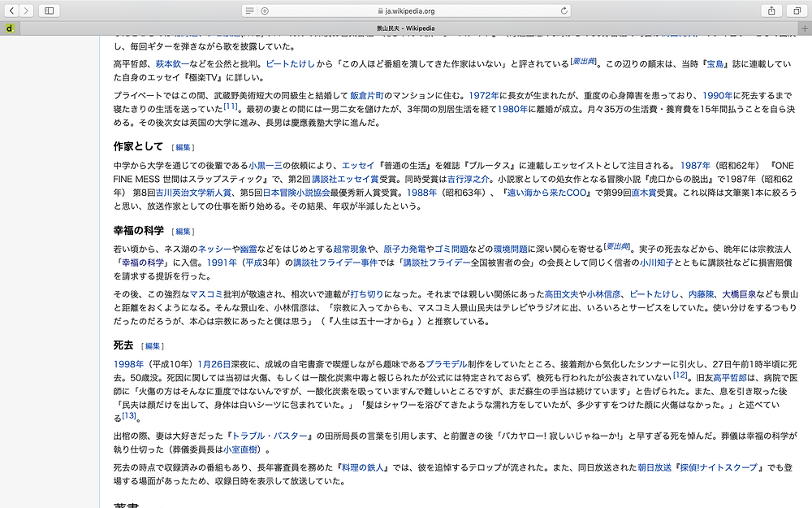
Task: Open a new tab with plus button
Action: pyautogui.click(x=805, y=28)
